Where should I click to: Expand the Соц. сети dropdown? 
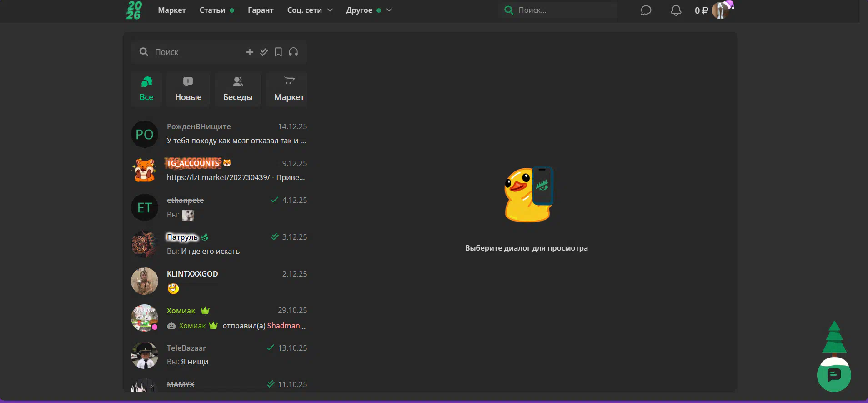tap(310, 10)
